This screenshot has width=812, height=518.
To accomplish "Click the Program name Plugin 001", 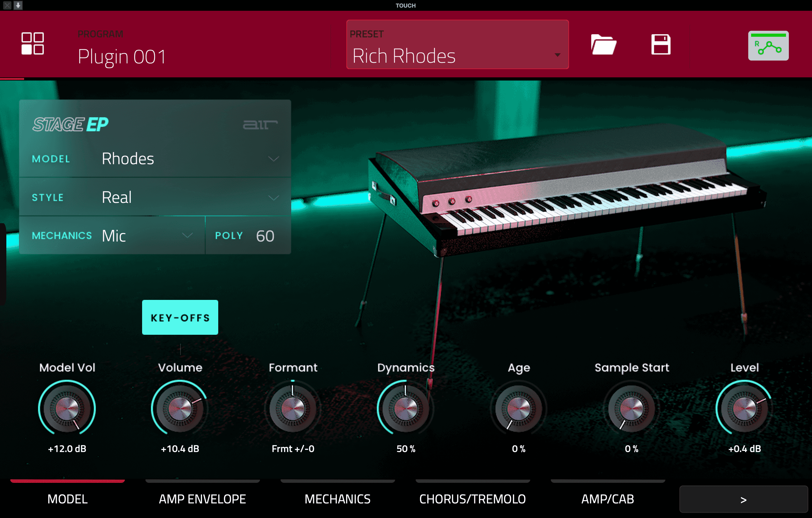I will pos(122,56).
